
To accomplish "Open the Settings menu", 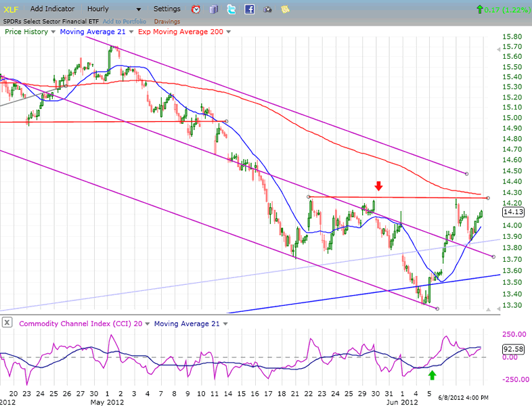I will click(167, 9).
